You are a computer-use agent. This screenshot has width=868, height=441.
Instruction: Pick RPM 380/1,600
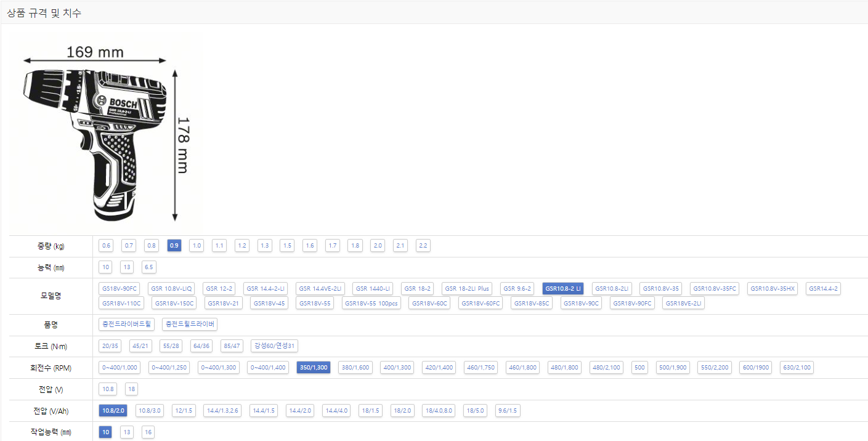pos(355,368)
